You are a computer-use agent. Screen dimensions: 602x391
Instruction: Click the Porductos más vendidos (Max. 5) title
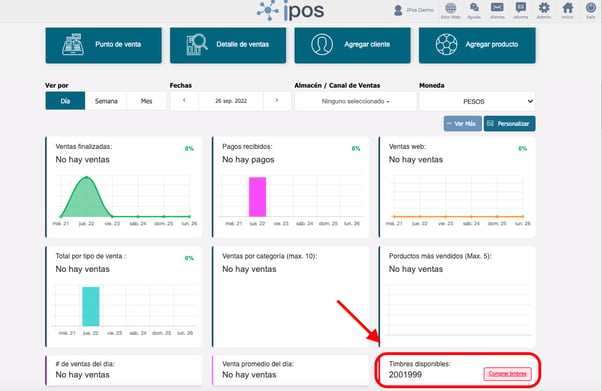pyautogui.click(x=440, y=256)
